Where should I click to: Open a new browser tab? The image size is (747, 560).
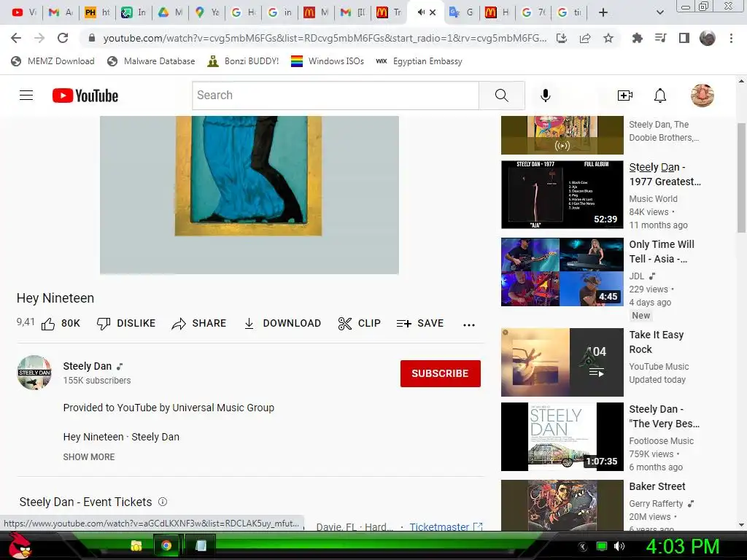[603, 12]
